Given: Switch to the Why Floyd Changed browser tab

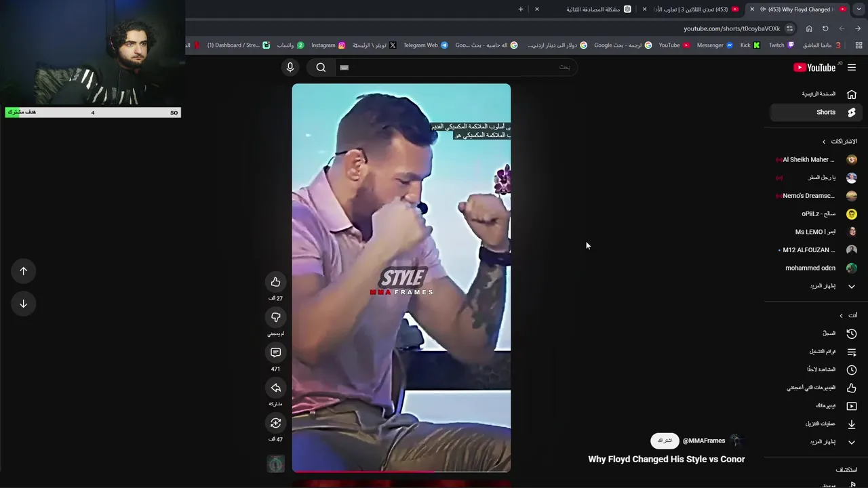Looking at the screenshot, I should [800, 9].
